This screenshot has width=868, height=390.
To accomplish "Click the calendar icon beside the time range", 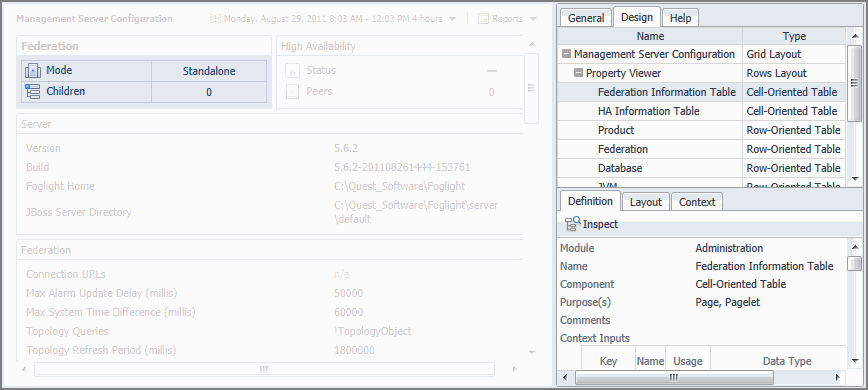I will pos(215,19).
